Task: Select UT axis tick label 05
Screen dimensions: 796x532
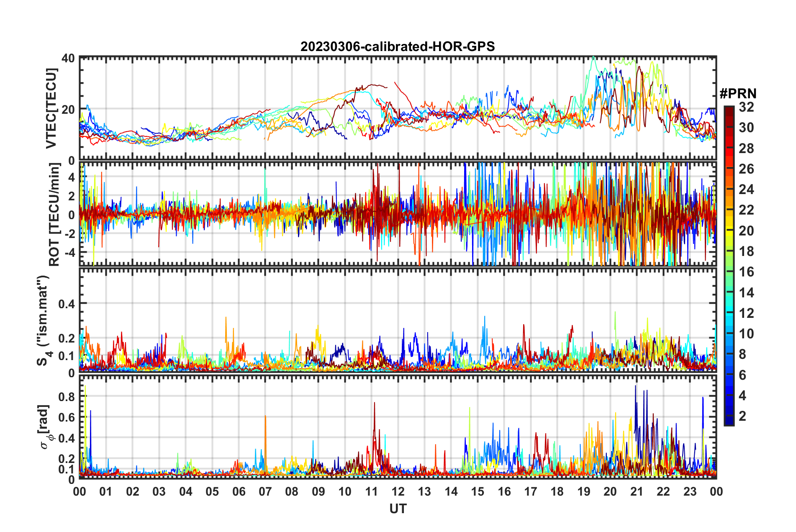Action: (x=212, y=491)
